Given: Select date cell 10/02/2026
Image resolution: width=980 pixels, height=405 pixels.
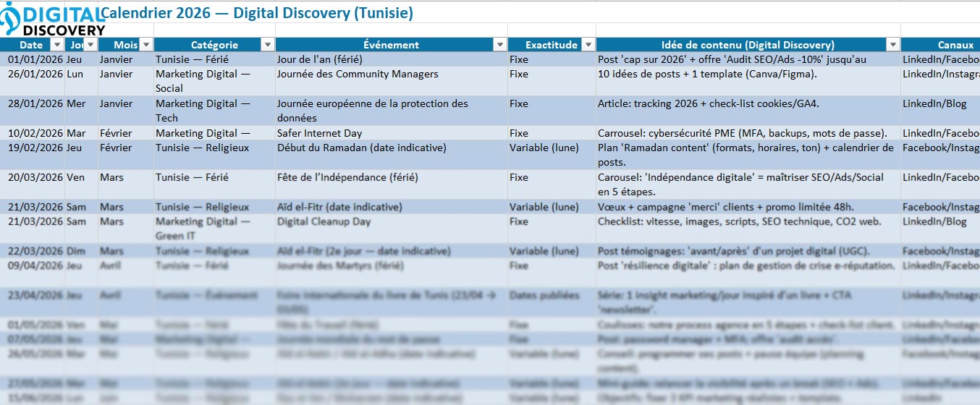Looking at the screenshot, I should click(33, 133).
